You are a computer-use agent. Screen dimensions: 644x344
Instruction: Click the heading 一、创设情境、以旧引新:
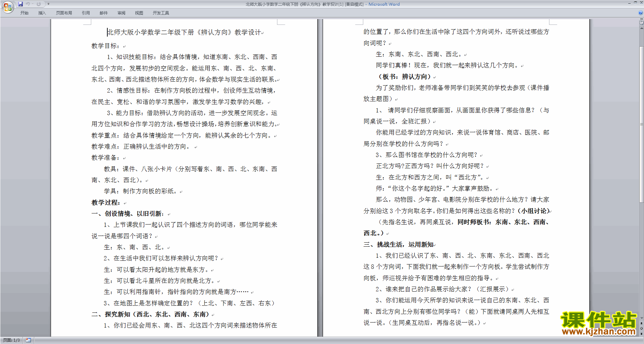coord(128,214)
